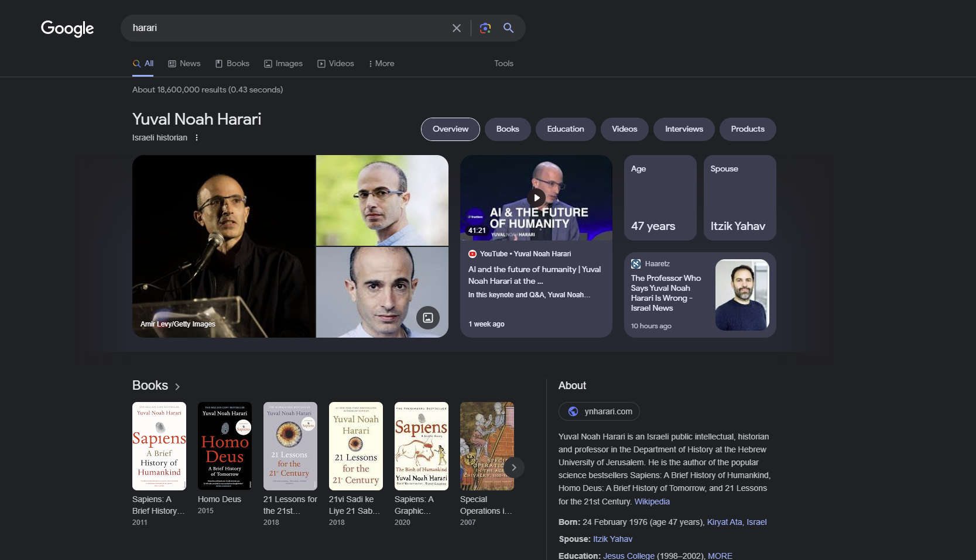Open three-dot menu beside Israeli historian
The image size is (976, 560).
click(x=197, y=138)
